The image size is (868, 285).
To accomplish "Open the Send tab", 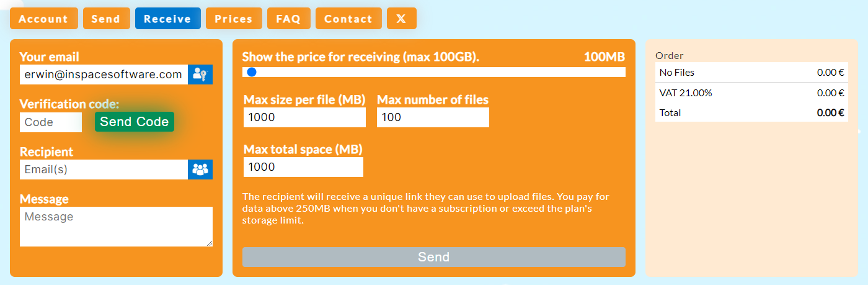I will 106,19.
